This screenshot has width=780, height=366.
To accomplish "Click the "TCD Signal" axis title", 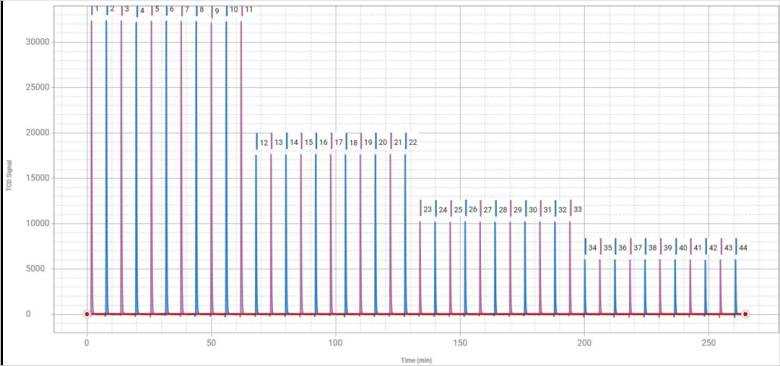I will (9, 175).
